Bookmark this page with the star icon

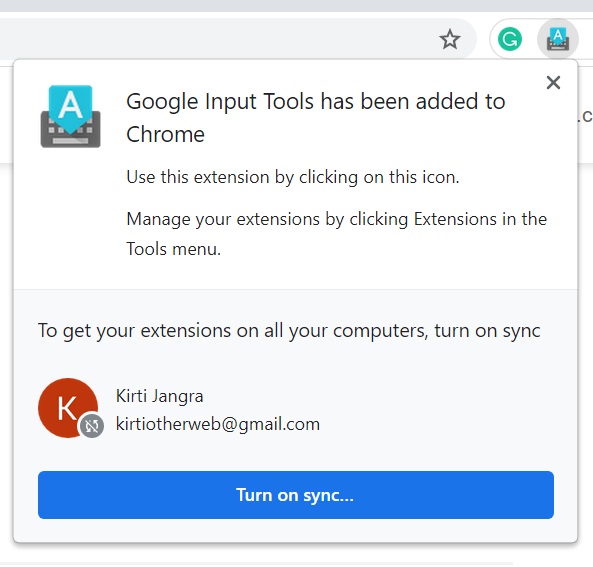point(450,39)
